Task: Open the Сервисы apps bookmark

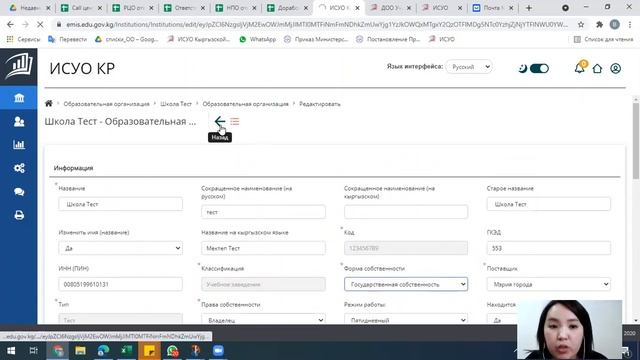Action: [24, 39]
